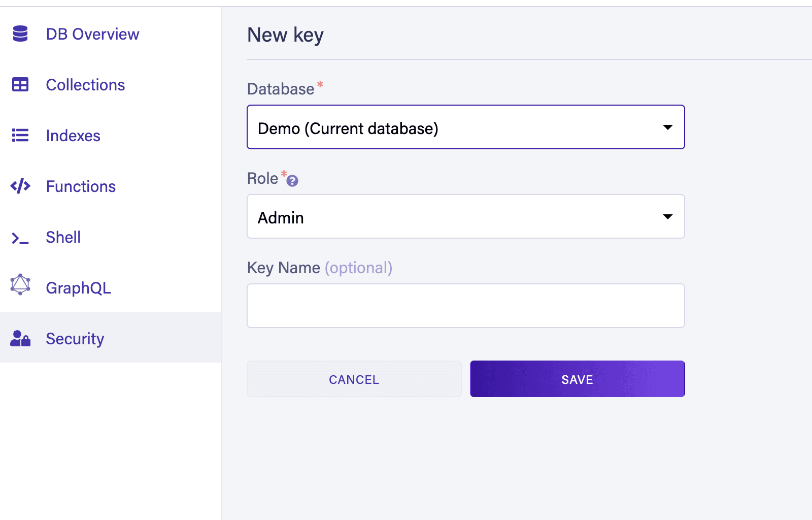Expand the Role dropdown arrow
Viewport: 812px width, 520px height.
668,217
